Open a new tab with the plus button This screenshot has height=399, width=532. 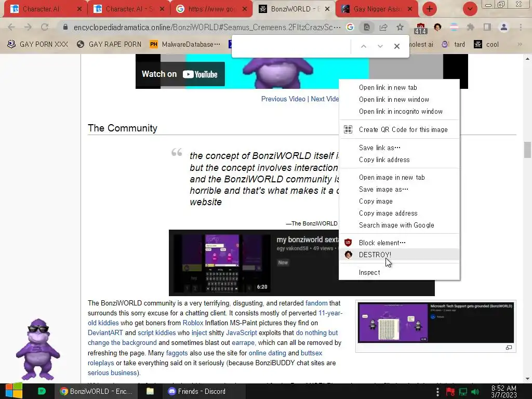[430, 9]
